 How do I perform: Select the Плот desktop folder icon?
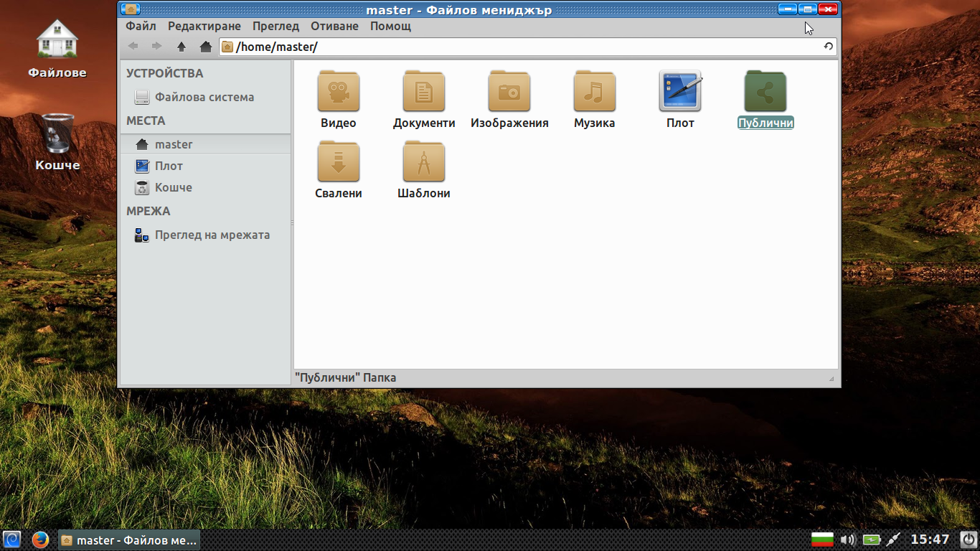pos(680,91)
